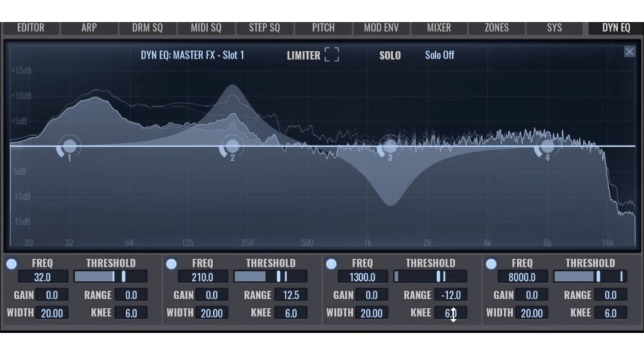Click band 2 GAIN value field
Viewport: 644px width, 355px height.
tap(211, 295)
